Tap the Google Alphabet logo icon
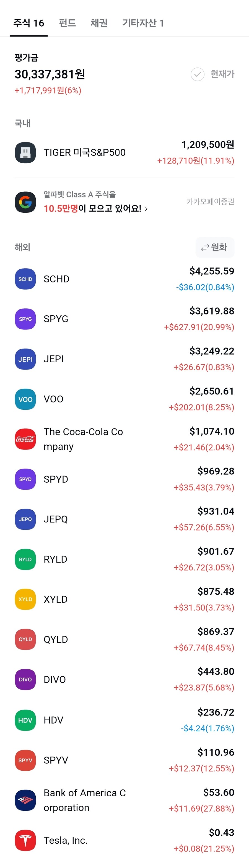 (25, 202)
